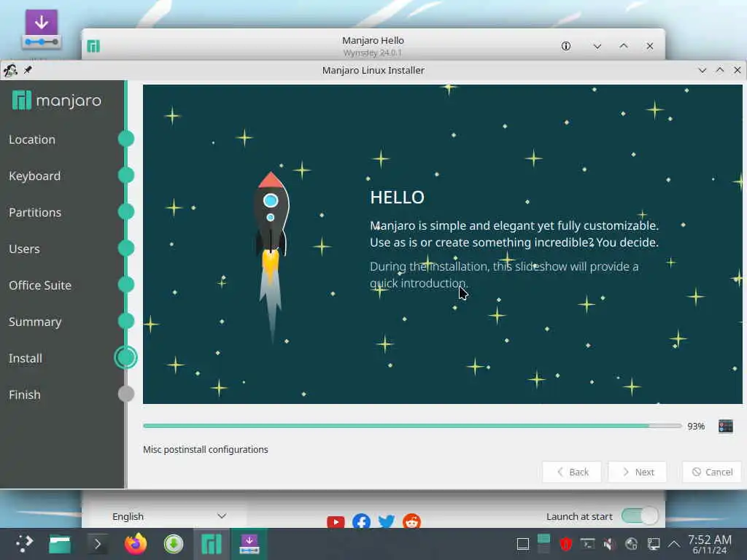
Task: Click the show desktop tray icon
Action: [522, 544]
